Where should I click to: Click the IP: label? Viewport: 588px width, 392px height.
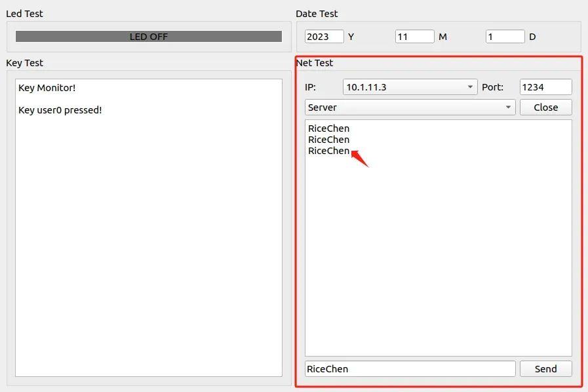[310, 87]
